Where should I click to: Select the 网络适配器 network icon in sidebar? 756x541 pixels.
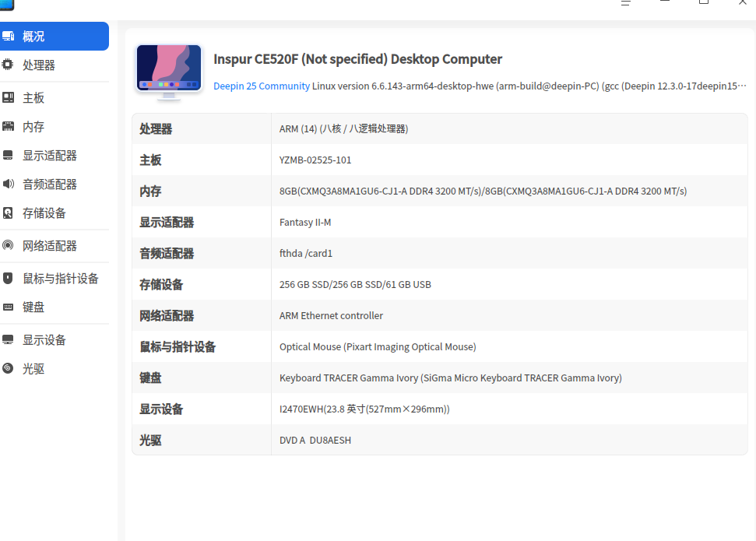pyautogui.click(x=8, y=245)
